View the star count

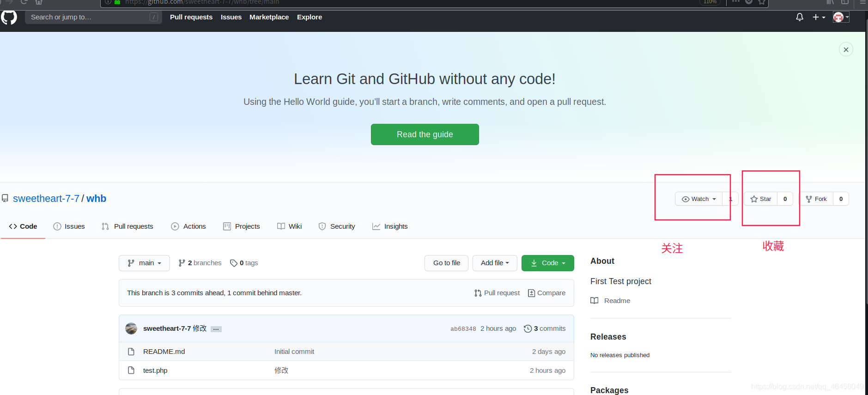[x=785, y=199]
